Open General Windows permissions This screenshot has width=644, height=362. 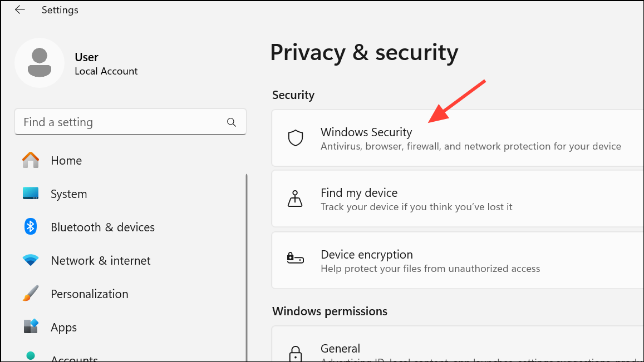pyautogui.click(x=456, y=349)
